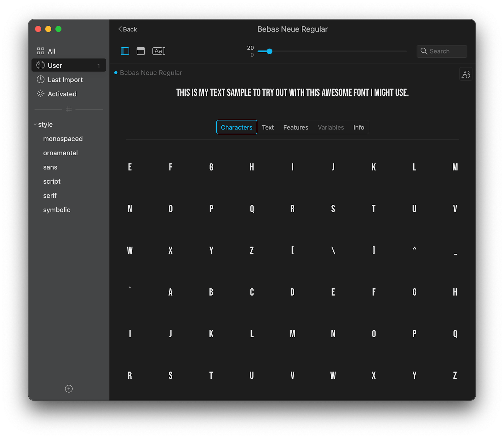The image size is (504, 438).
Task: Filter by monospaced style tag
Action: 63,139
